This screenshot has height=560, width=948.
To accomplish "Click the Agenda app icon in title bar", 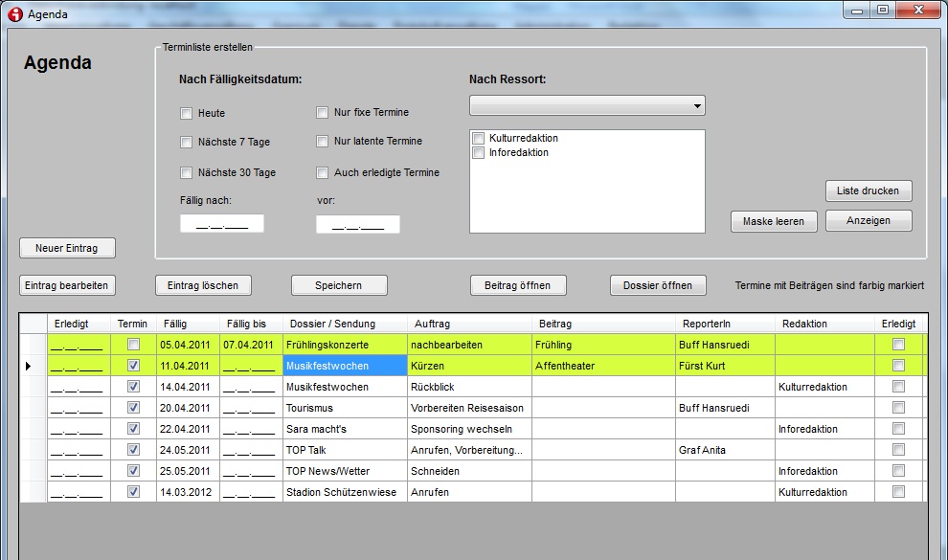I will click(14, 14).
